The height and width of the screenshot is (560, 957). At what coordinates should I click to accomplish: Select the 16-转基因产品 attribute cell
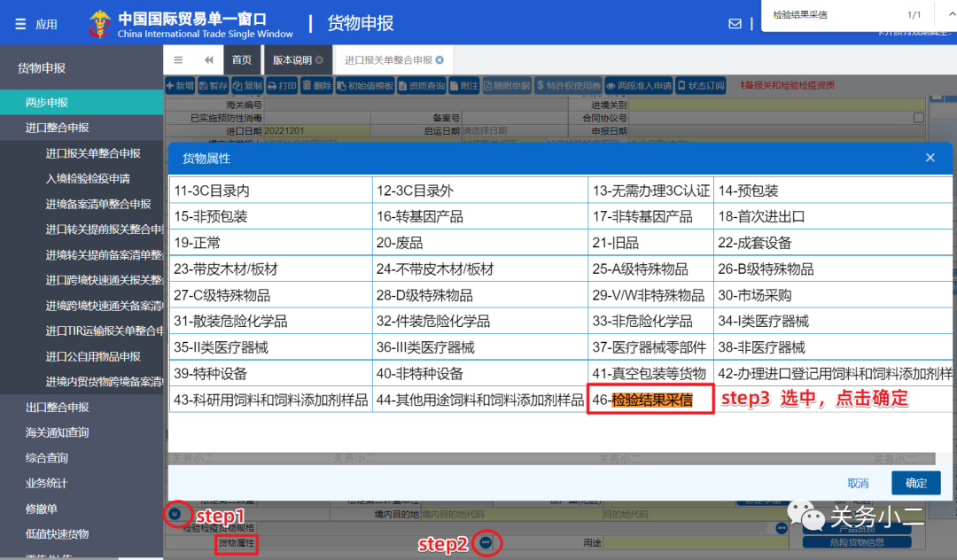point(479,216)
